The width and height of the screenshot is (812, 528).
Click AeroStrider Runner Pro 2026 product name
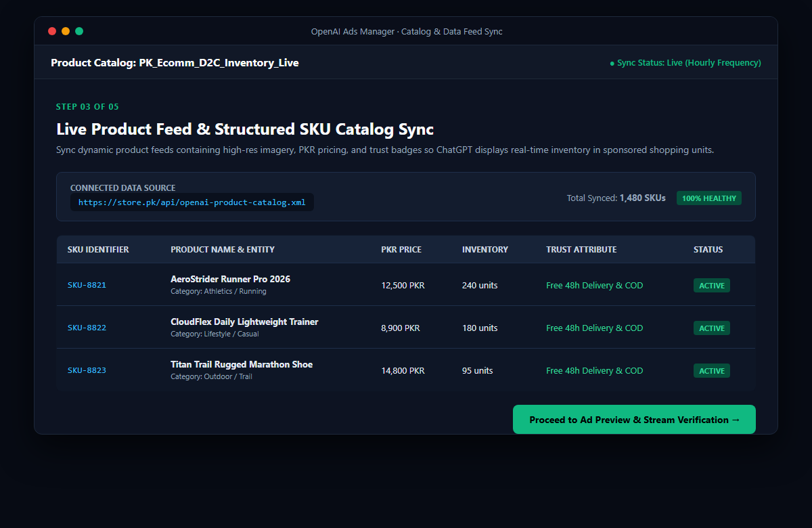pyautogui.click(x=230, y=279)
